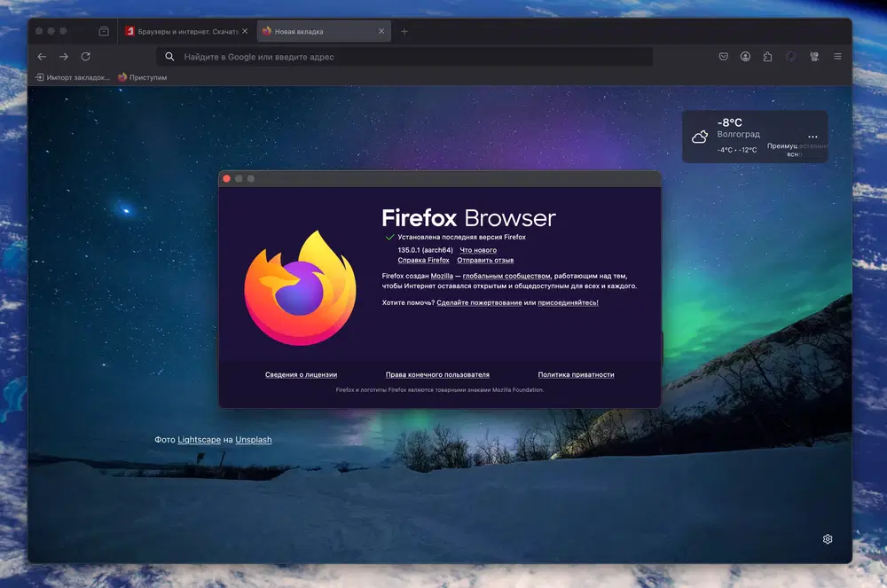Click version text '135.0.1 (aarch64)'
The image size is (887, 588).
(x=426, y=250)
